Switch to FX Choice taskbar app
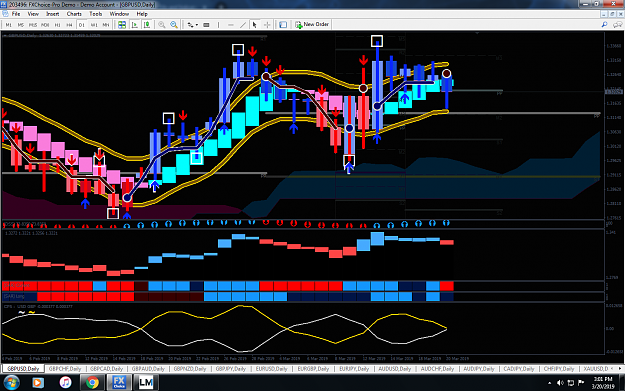Screen dimensions: 625x391 tap(119, 383)
